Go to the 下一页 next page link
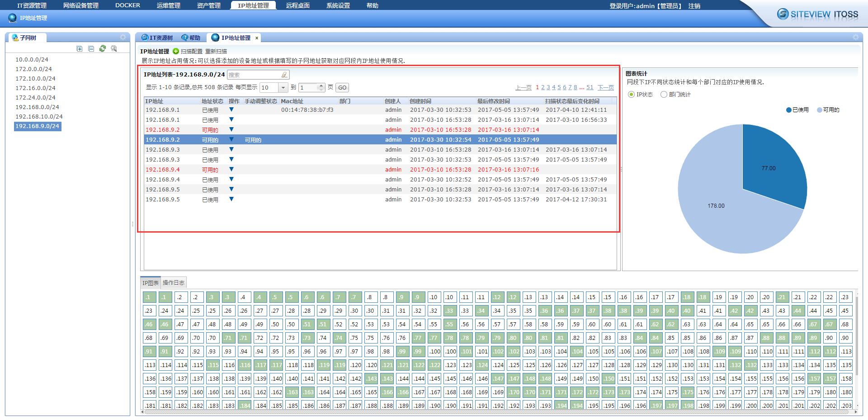This screenshot has width=868, height=420. pyautogui.click(x=605, y=88)
